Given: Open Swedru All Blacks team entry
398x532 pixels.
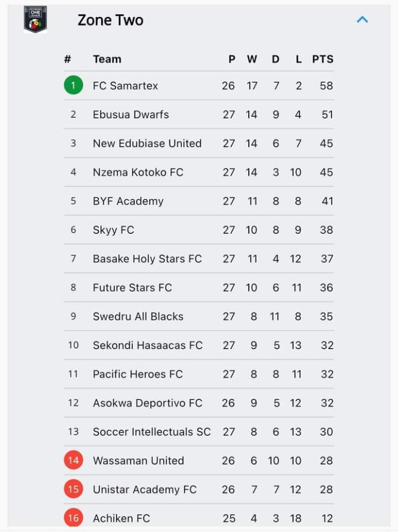Looking at the screenshot, I should (x=199, y=316).
